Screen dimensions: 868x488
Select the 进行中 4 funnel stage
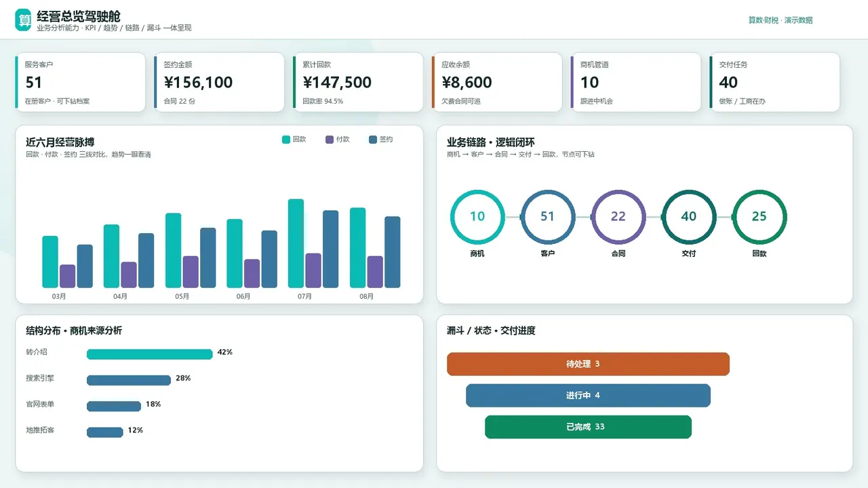coord(588,395)
